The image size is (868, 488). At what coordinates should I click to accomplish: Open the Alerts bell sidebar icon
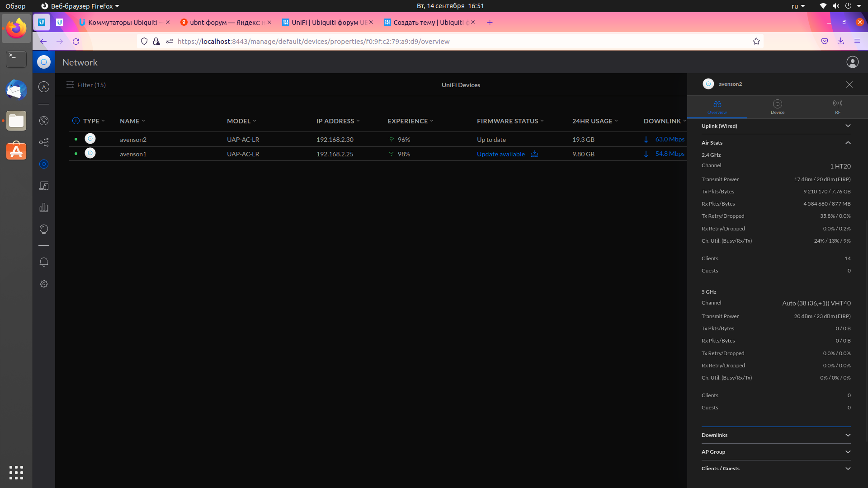pos(44,262)
